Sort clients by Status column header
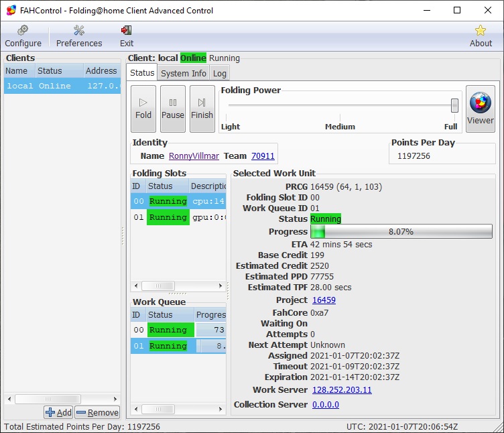Screen dimensions: 504x433 click(x=59, y=71)
